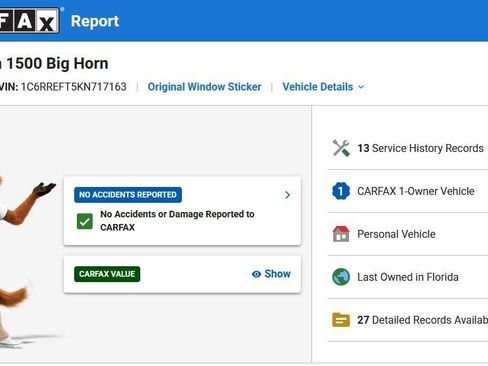The width and height of the screenshot is (488, 366).
Task: Click the 13 Service History Records text
Action: click(420, 148)
